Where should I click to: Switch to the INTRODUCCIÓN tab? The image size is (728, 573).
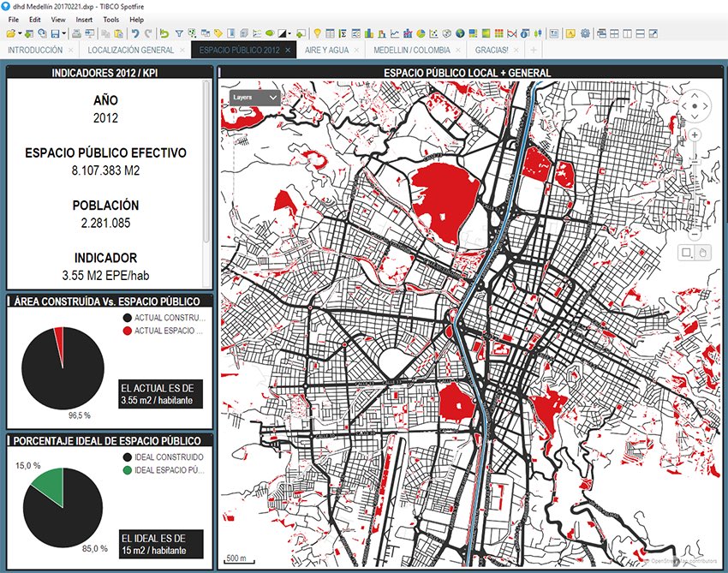tap(35, 50)
